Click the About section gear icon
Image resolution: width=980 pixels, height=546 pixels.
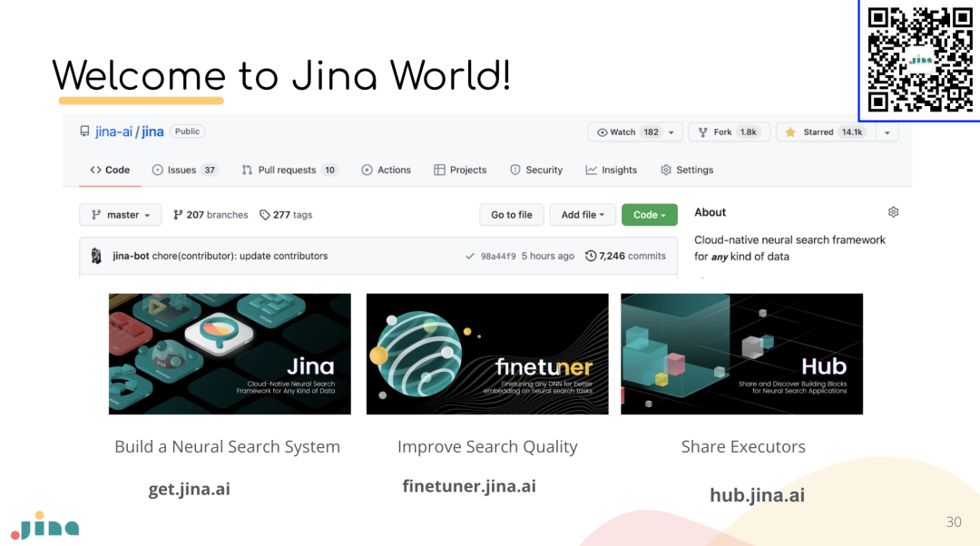(893, 212)
